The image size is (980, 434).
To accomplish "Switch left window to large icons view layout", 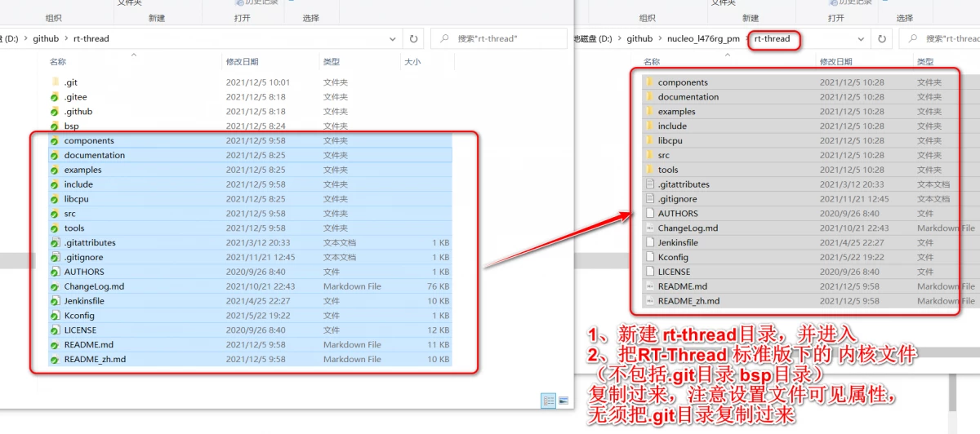I will [x=563, y=401].
